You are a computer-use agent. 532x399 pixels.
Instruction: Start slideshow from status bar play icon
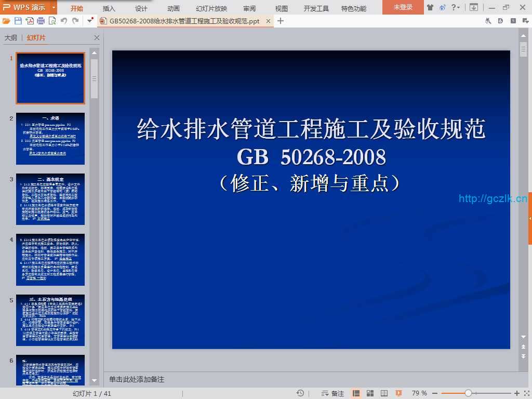tap(398, 393)
